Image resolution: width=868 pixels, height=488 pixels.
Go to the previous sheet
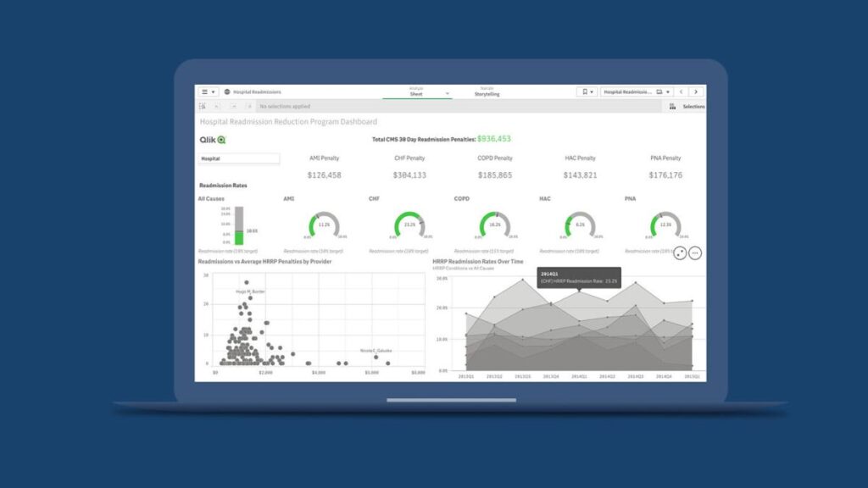[682, 91]
